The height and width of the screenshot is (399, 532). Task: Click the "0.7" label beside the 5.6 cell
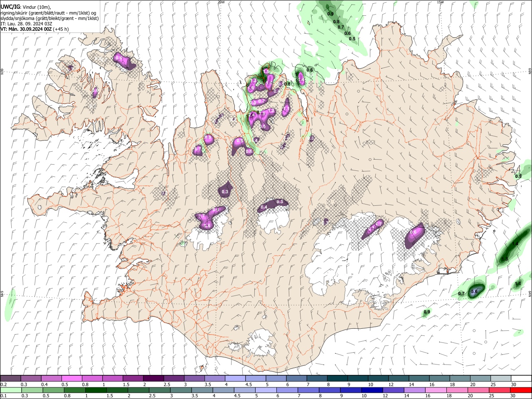[x=461, y=293]
